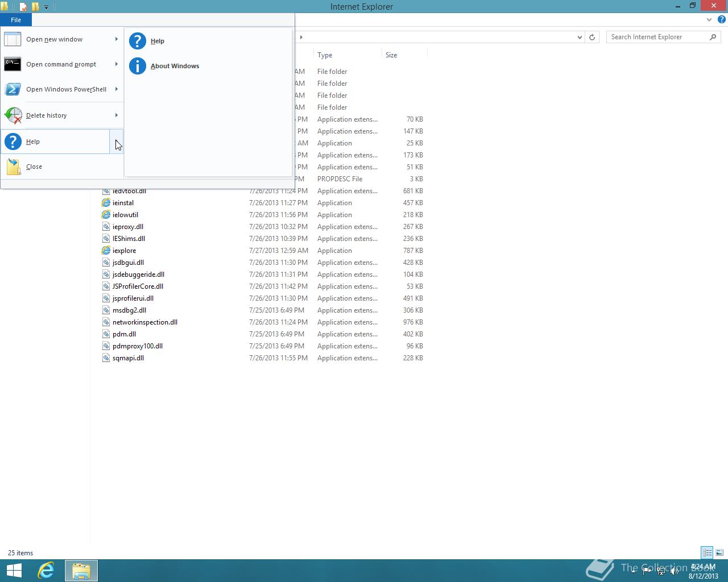Click the pdm.dll file icon
The width and height of the screenshot is (728, 582).
[106, 334]
